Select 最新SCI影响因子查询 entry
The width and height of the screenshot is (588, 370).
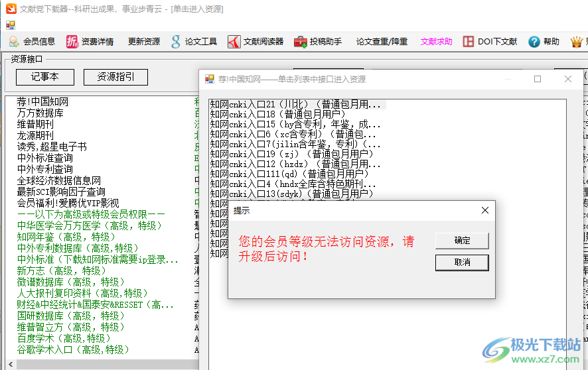point(61,192)
